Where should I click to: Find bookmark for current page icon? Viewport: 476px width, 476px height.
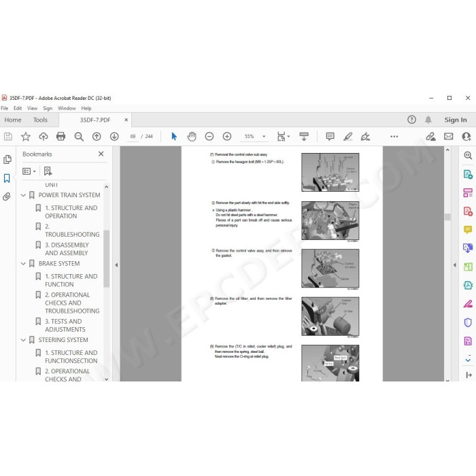(48, 171)
